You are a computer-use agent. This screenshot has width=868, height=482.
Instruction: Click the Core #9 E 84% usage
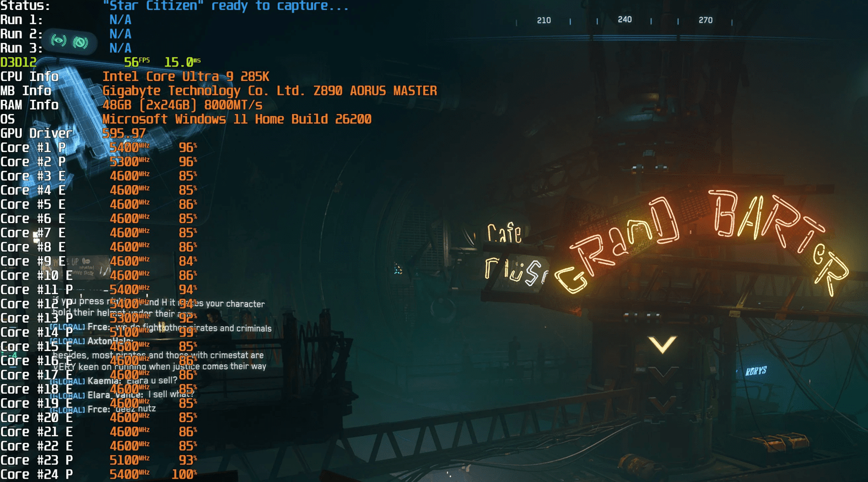point(188,262)
